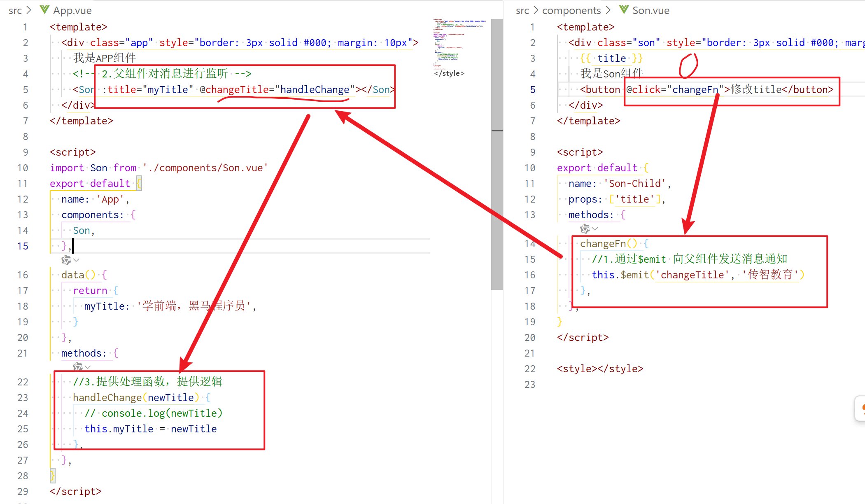The height and width of the screenshot is (504, 865).
Task: Expand the chevron above the handleChange method
Action: click(88, 366)
